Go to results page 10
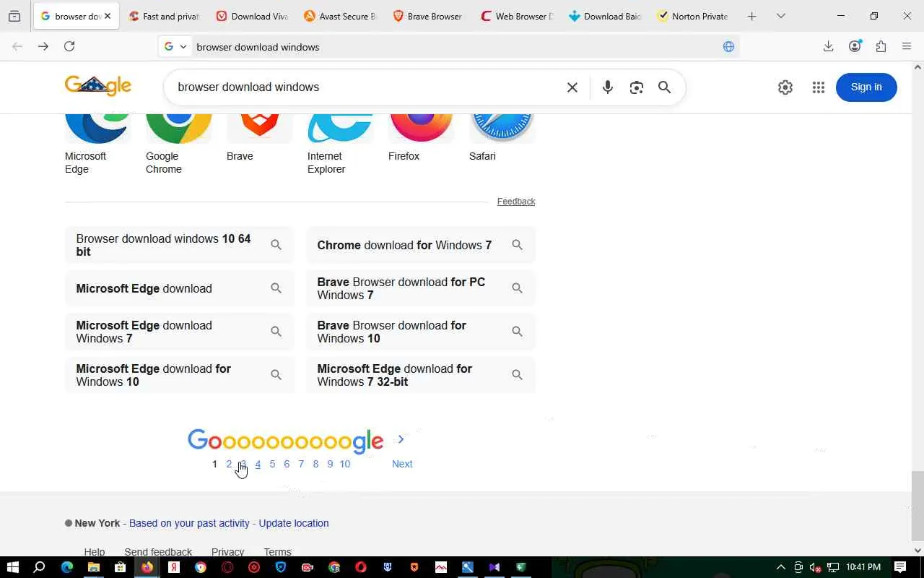 [x=345, y=464]
